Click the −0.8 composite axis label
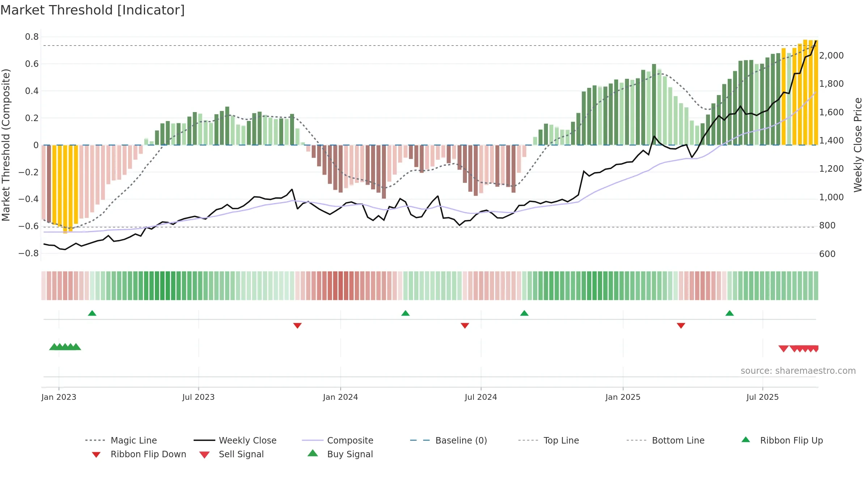Viewport: 868px width, 488px height. 29,253
